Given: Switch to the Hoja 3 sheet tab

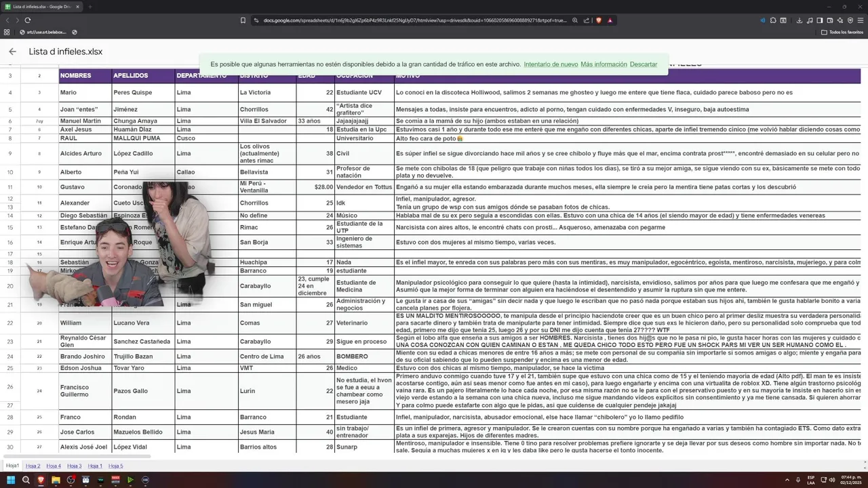Looking at the screenshot, I should click(x=75, y=466).
